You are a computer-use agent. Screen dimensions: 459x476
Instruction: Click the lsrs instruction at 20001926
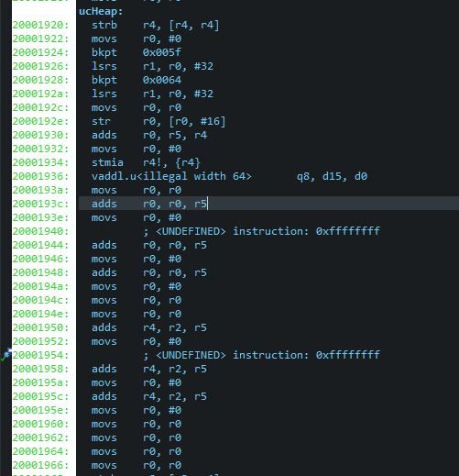(x=152, y=66)
